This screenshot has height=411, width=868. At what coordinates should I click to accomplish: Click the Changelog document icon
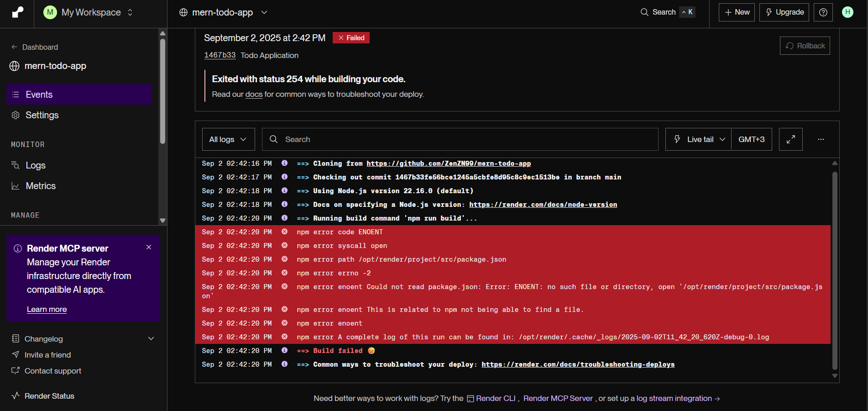point(16,338)
